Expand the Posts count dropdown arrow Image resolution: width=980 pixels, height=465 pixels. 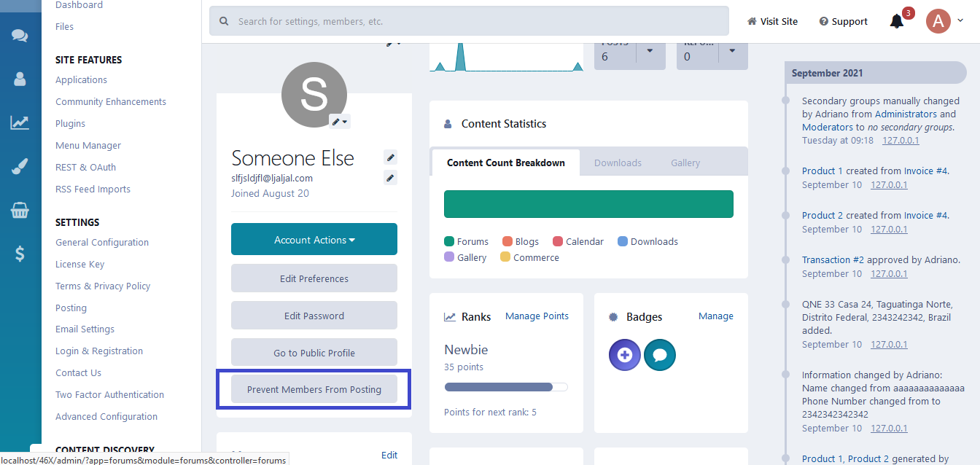coord(650,51)
